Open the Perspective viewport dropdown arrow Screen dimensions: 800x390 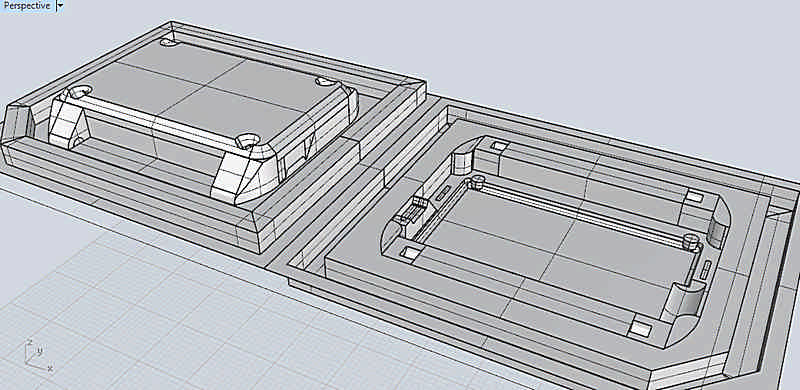pyautogui.click(x=60, y=6)
